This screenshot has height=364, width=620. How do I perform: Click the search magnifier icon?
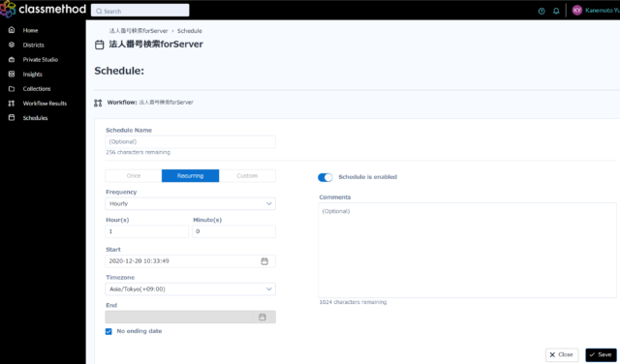coord(99,11)
